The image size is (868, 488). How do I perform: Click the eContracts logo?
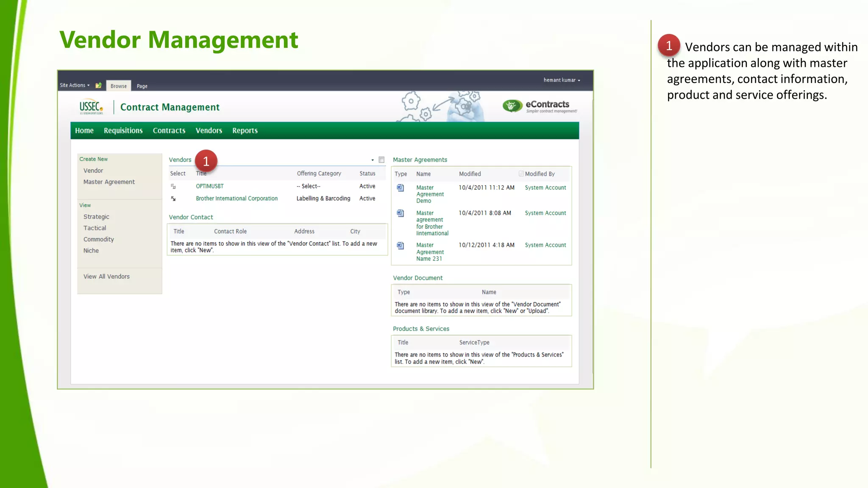(x=540, y=106)
